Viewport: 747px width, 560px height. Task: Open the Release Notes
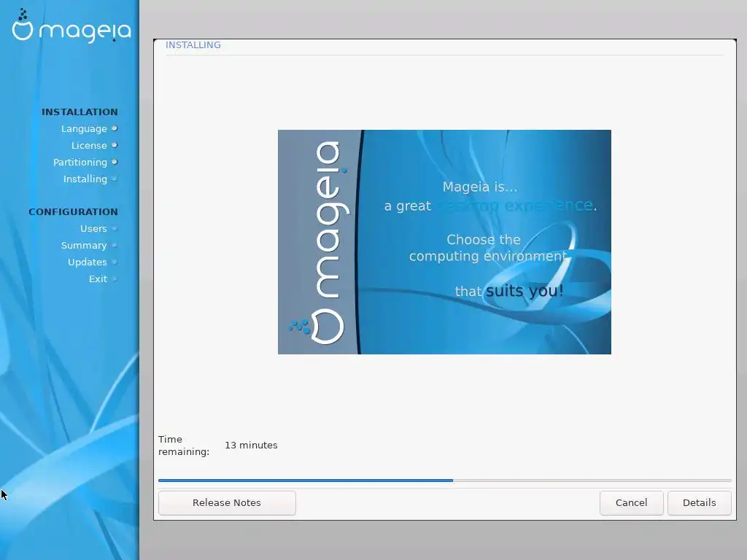click(227, 503)
